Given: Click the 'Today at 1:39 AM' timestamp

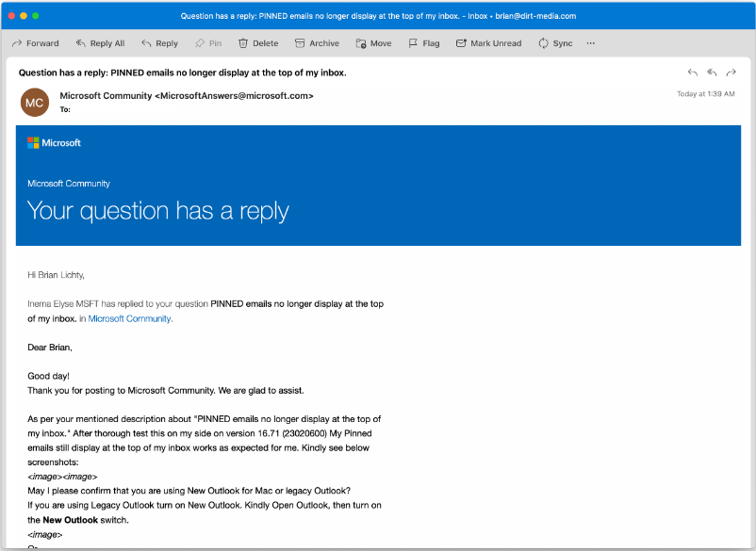Looking at the screenshot, I should click(706, 94).
